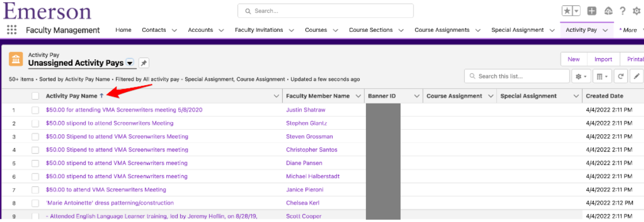Open faculty member Christopher Santos

[x=311, y=149]
